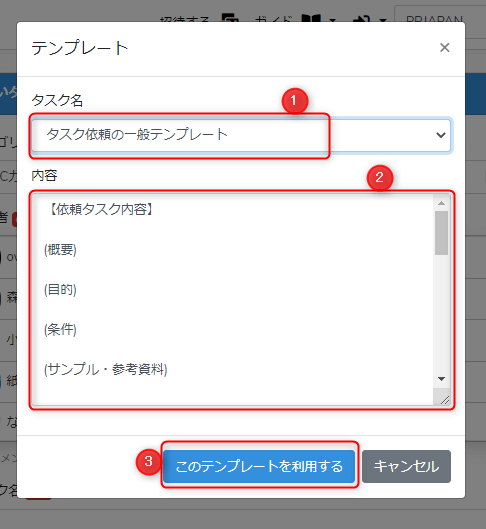Open the タスク依頼の一般テンプレート select box

coord(241,135)
